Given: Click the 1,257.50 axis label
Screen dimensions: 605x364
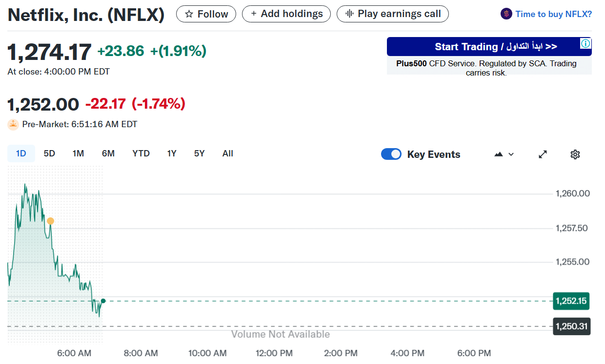Looking at the screenshot, I should point(573,228).
